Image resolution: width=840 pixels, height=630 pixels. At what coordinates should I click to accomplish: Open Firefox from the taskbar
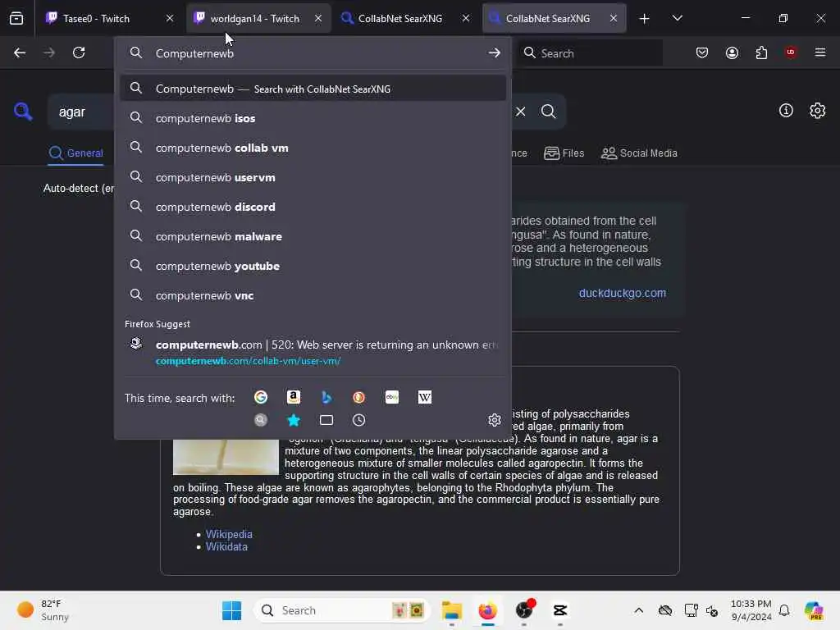click(487, 610)
